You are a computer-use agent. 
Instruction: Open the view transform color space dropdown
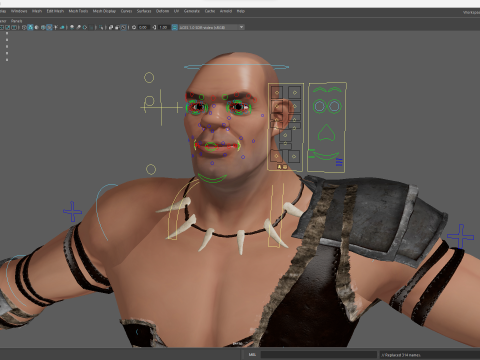[211, 27]
